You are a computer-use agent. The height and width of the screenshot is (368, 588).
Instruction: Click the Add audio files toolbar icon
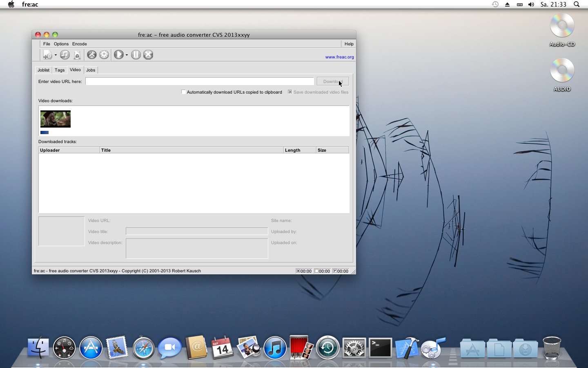pyautogui.click(x=48, y=55)
